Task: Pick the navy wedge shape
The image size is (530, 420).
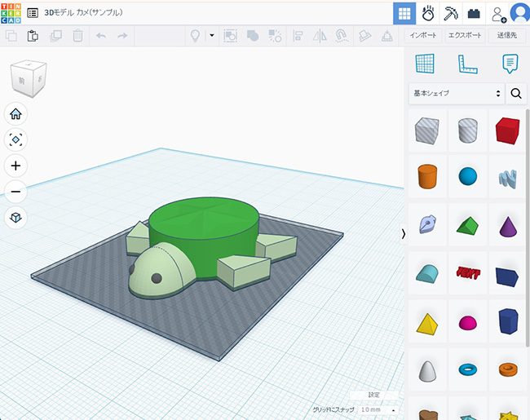Action: point(507,276)
